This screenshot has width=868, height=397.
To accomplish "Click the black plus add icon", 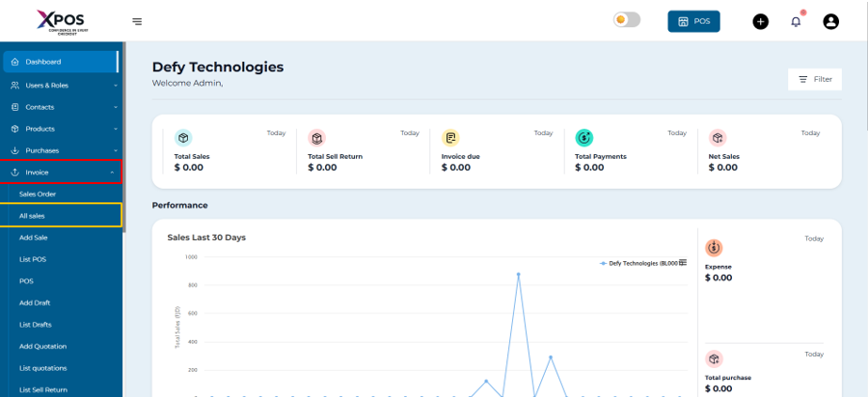I will pos(761,21).
